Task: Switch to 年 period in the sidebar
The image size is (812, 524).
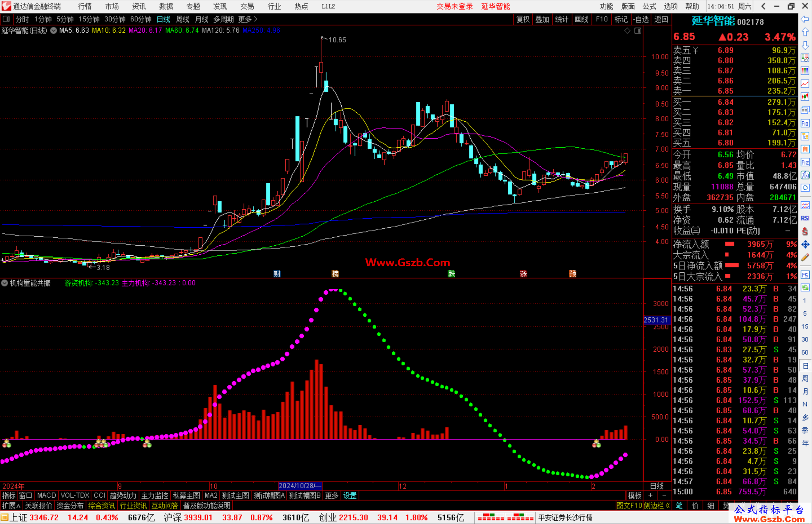Action: click(805, 443)
